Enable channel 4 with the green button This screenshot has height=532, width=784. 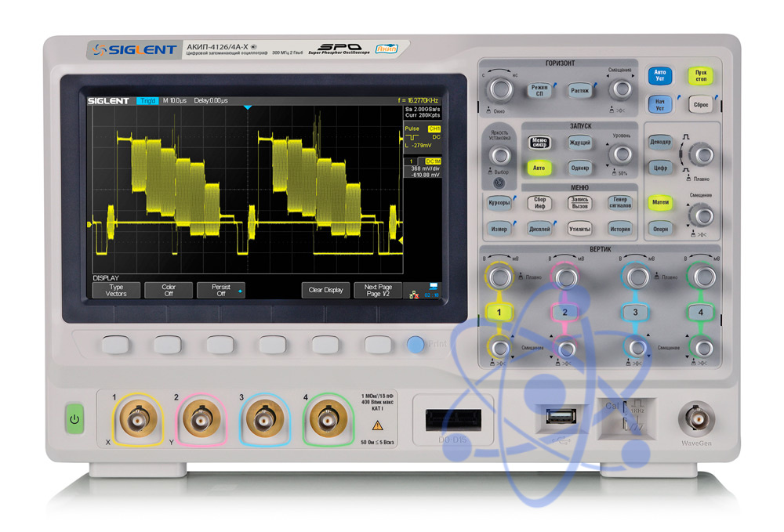pos(701,312)
